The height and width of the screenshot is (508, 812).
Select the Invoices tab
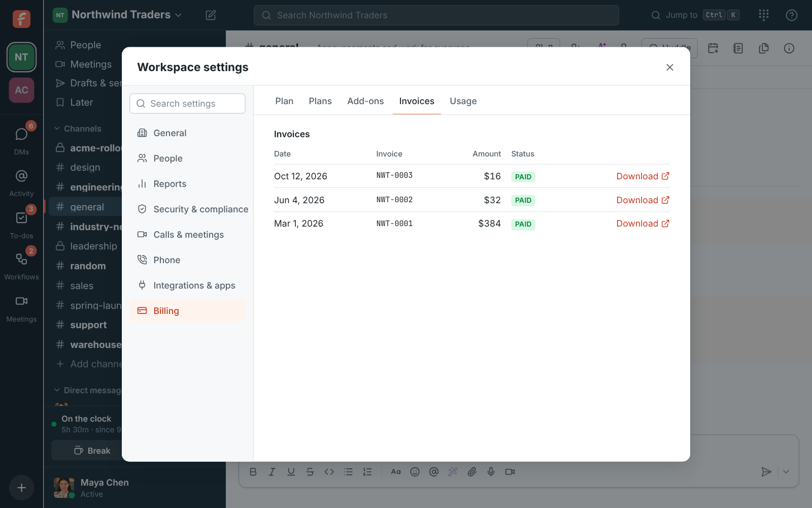pos(417,101)
